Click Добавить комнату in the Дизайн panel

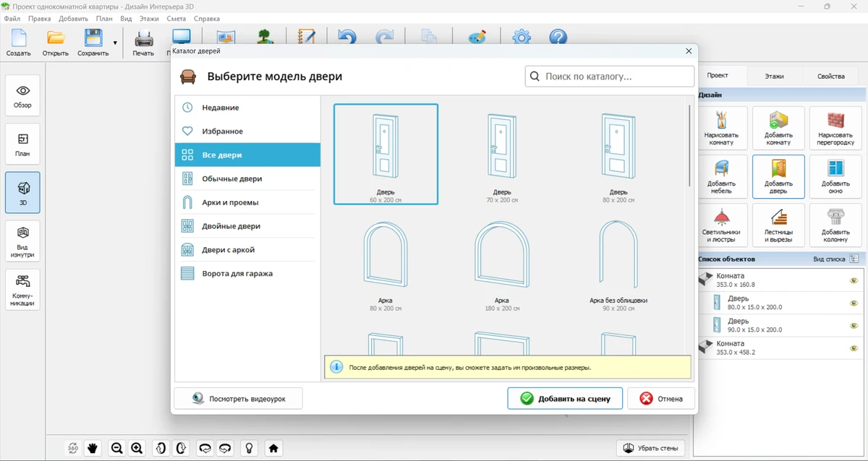coord(778,128)
